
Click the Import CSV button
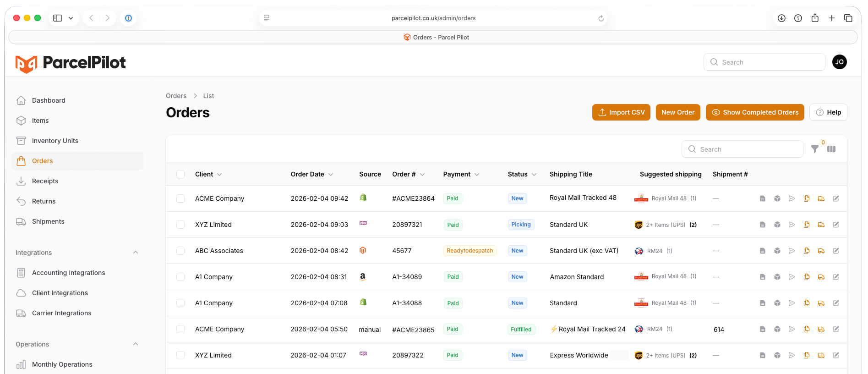click(621, 112)
